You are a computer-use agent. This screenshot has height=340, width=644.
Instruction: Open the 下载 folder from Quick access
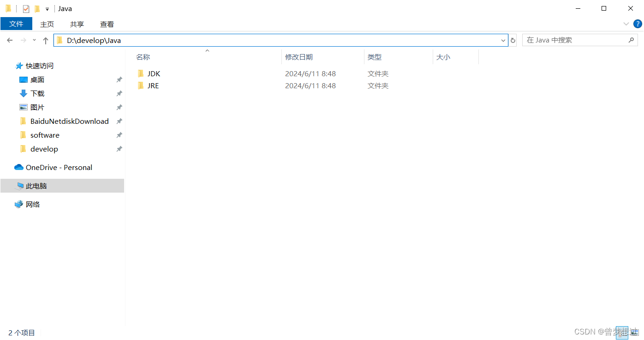click(36, 93)
